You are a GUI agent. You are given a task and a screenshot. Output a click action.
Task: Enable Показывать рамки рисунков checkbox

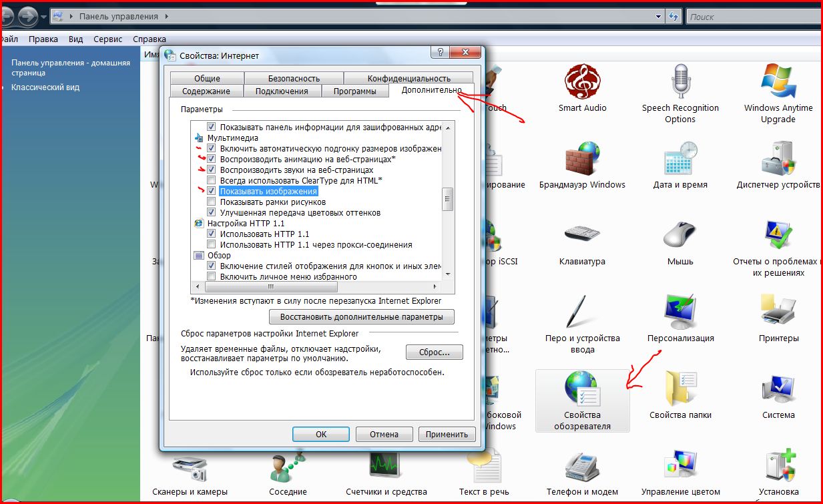(212, 202)
